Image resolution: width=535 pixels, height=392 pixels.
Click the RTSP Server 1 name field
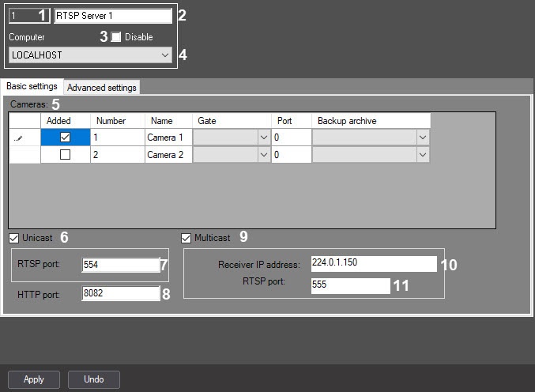(112, 15)
